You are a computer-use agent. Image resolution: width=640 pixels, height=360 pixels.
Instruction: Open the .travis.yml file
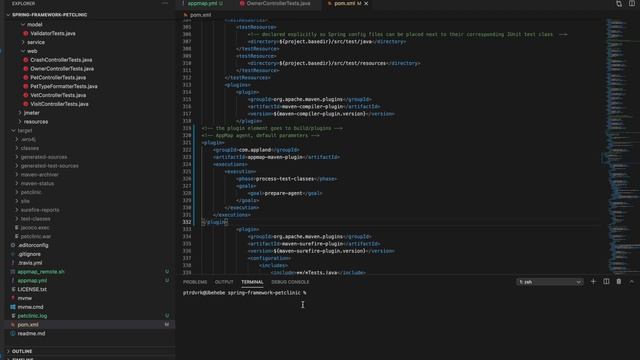[x=30, y=263]
